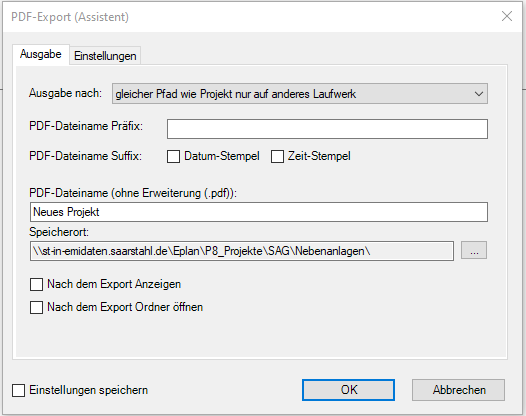Select the Ausgabe tab

[41, 54]
